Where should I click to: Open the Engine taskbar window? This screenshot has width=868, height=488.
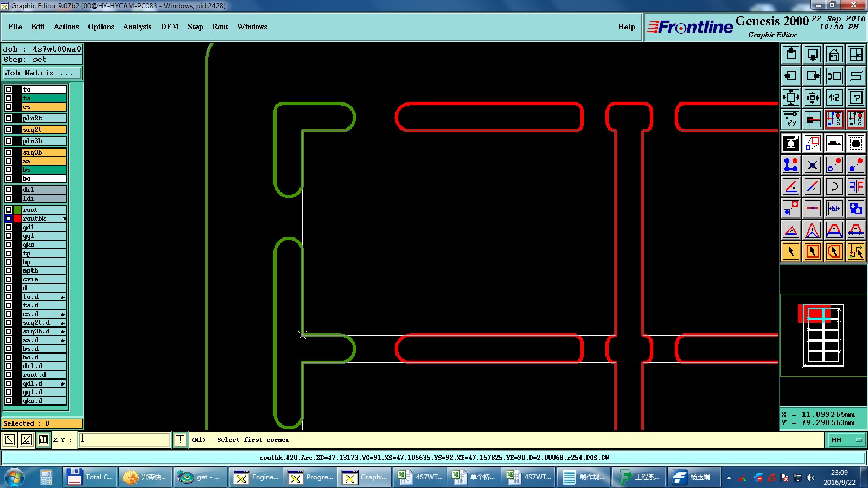[255, 477]
